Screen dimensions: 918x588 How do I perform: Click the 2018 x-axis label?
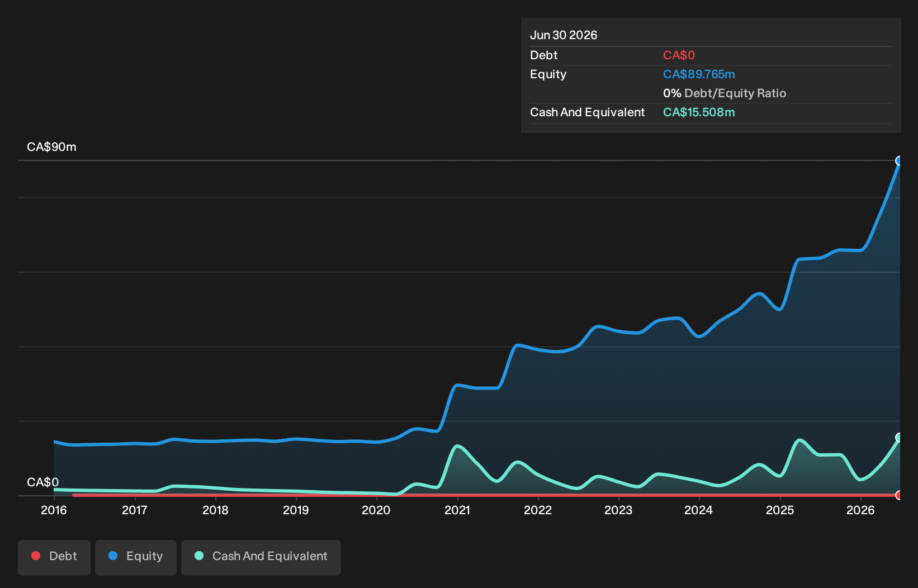coord(215,510)
